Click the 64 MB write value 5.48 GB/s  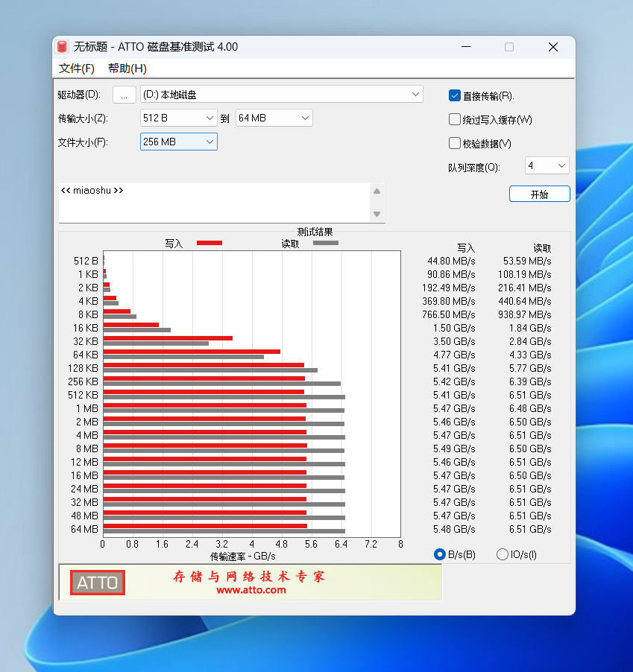point(454,529)
